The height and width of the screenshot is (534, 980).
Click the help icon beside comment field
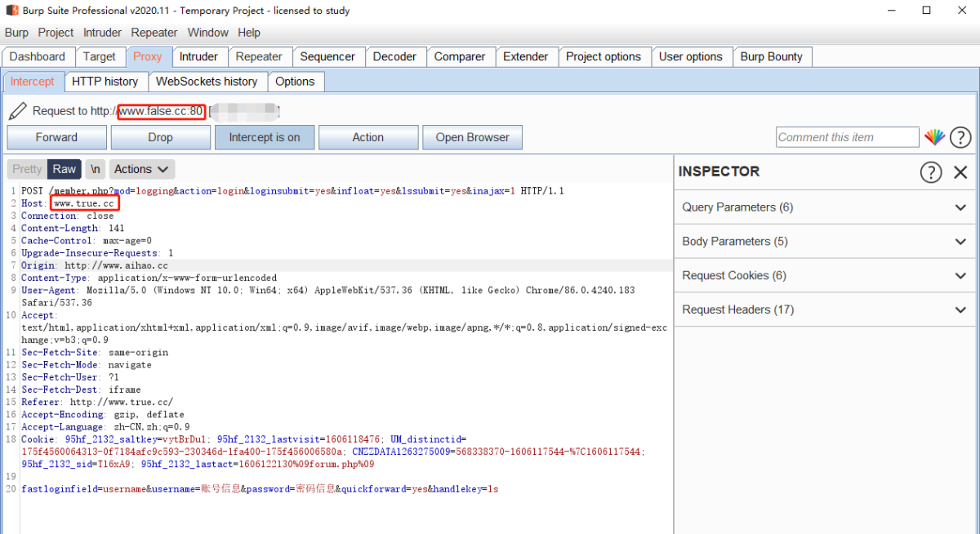(x=960, y=137)
